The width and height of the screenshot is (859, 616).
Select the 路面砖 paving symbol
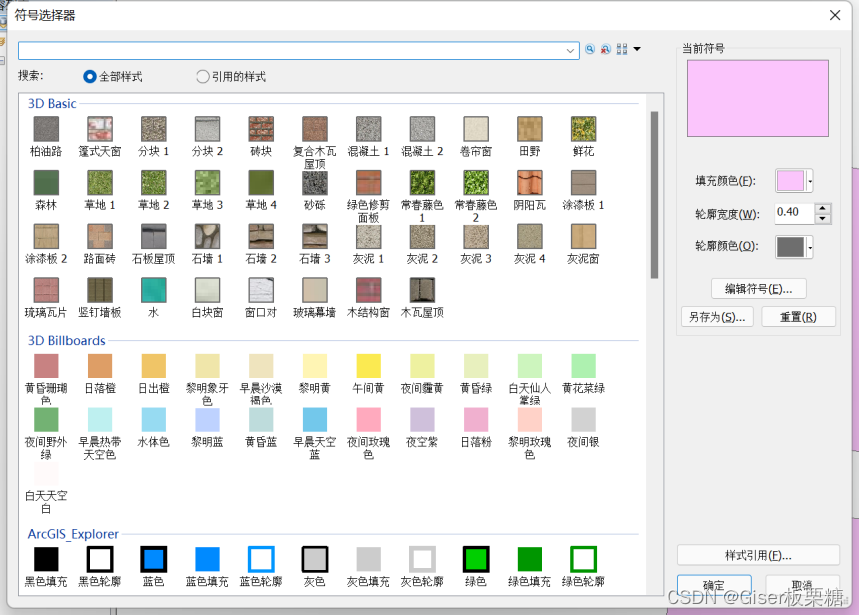[100, 236]
